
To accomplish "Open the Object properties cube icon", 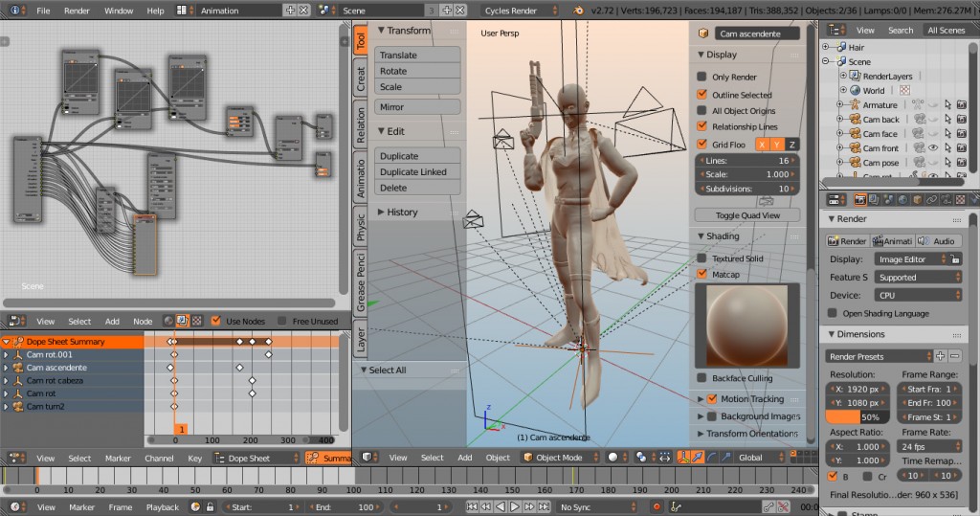I will coord(917,199).
